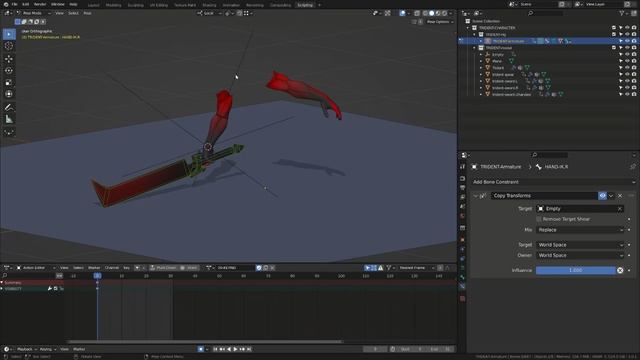Expand the Empty object in outliner

click(481, 54)
